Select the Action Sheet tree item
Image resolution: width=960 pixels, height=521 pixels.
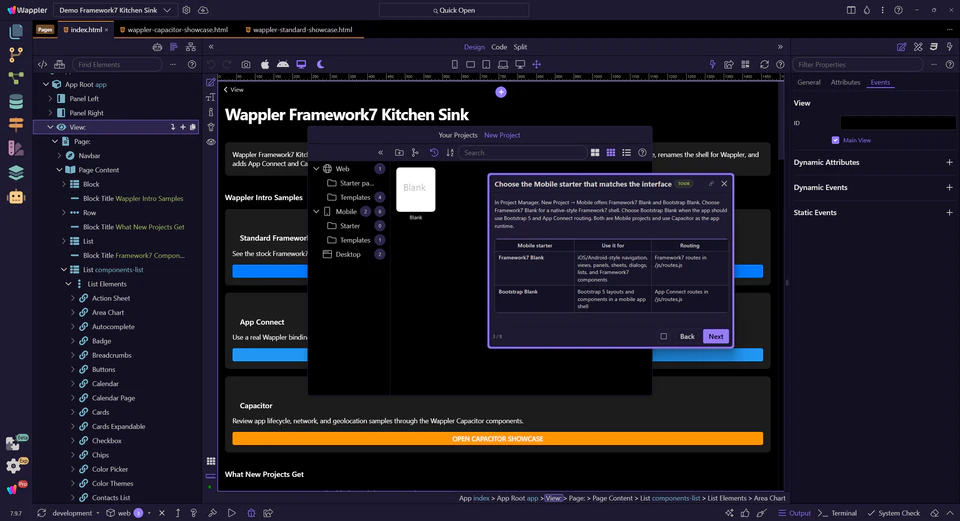tap(111, 298)
